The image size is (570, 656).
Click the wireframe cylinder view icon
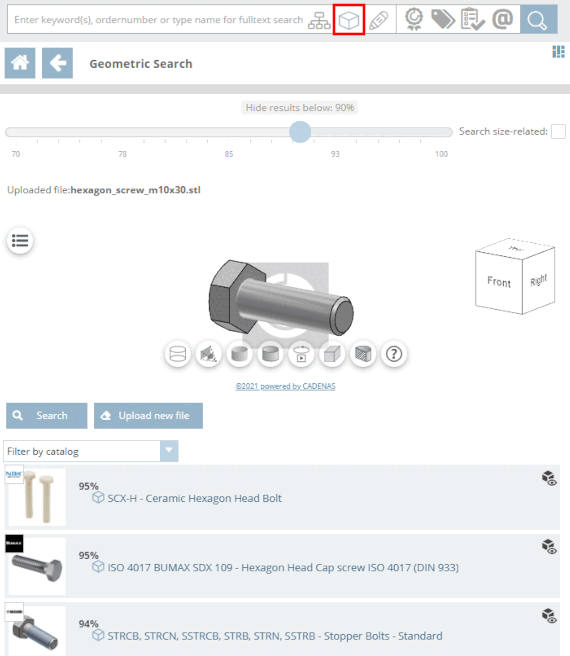177,354
